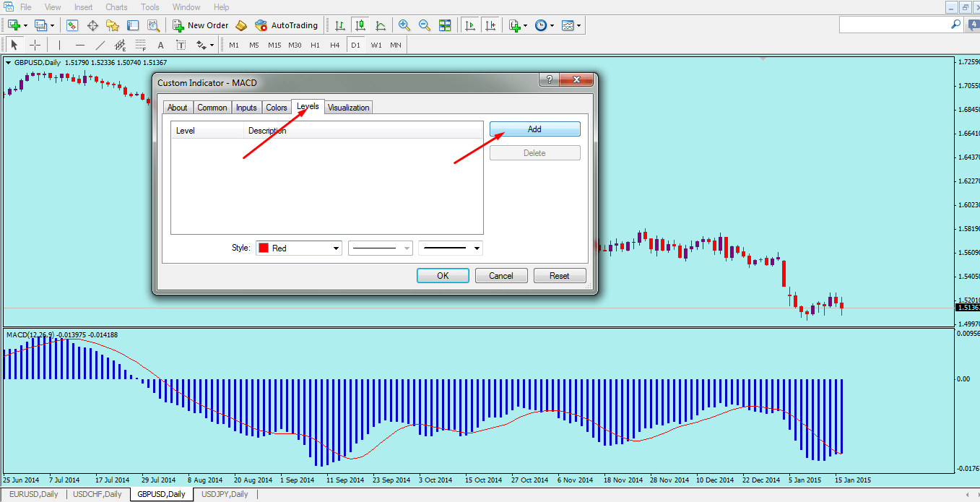Select the Text Label tool

click(181, 45)
